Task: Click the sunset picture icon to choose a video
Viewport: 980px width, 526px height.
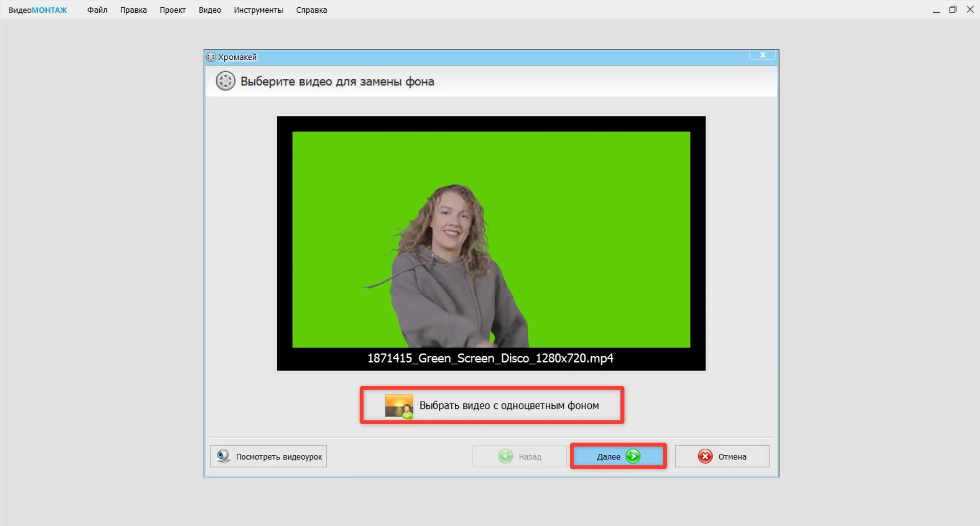Action: pyautogui.click(x=399, y=406)
